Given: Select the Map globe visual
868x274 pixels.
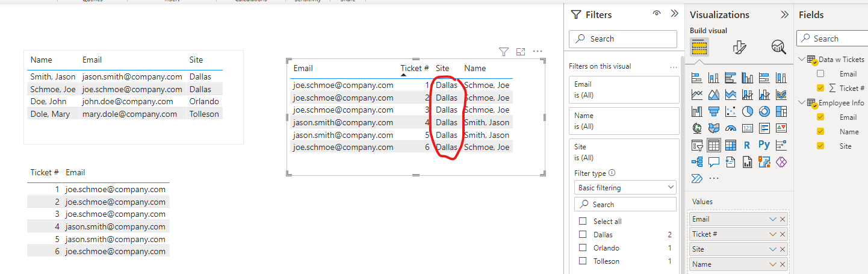Looking at the screenshot, I should click(697, 128).
